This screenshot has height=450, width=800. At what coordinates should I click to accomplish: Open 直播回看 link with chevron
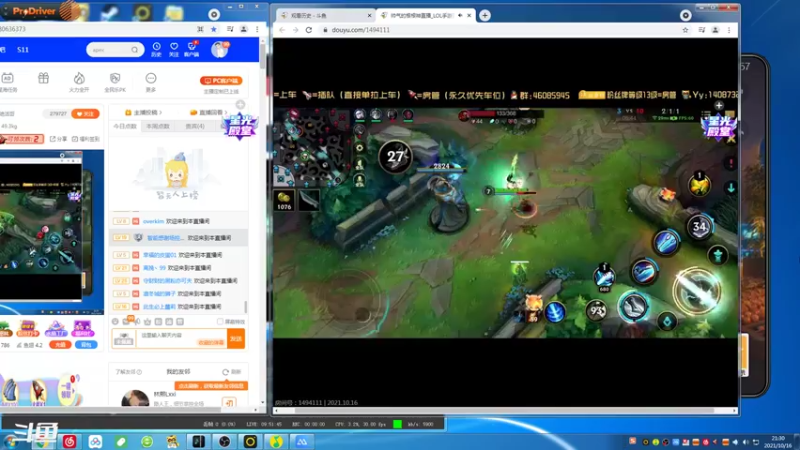tap(208, 112)
